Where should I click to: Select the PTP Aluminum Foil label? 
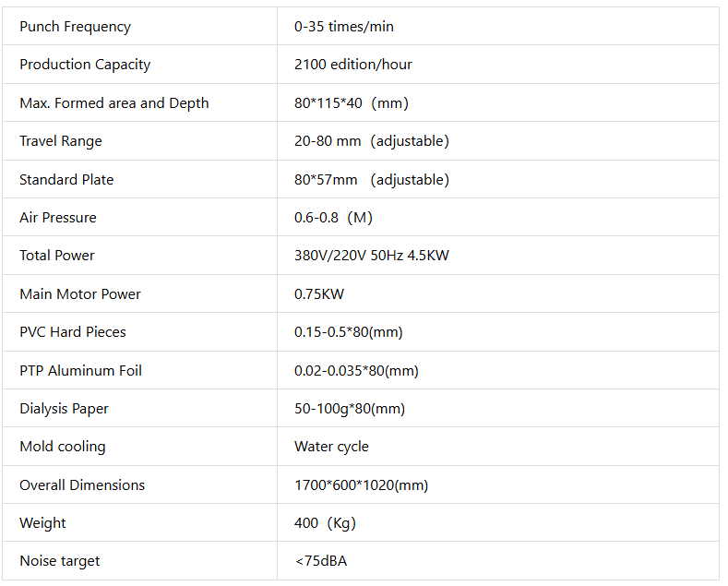click(80, 371)
